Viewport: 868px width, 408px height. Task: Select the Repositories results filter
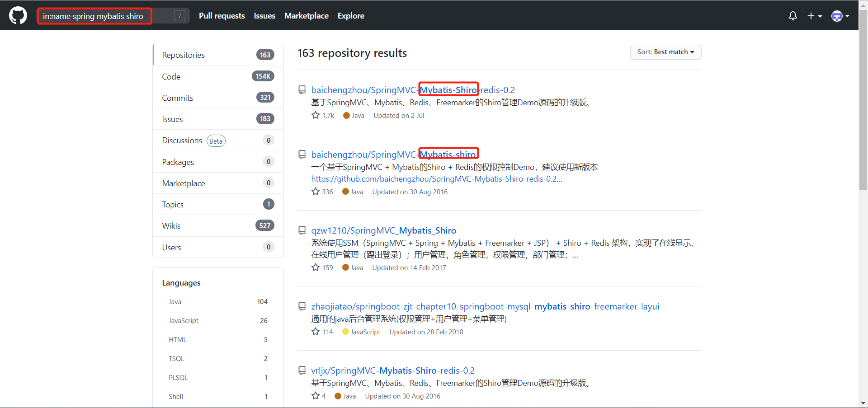pos(218,55)
